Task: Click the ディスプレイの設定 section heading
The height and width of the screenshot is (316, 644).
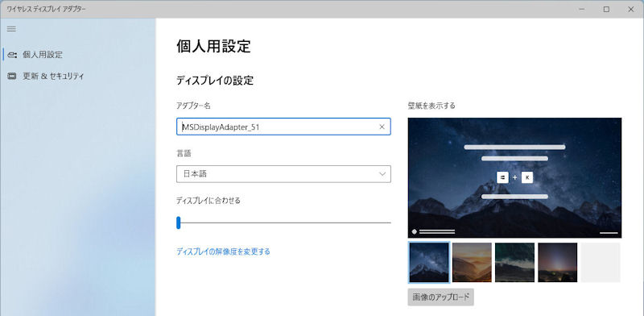Action: pos(215,81)
